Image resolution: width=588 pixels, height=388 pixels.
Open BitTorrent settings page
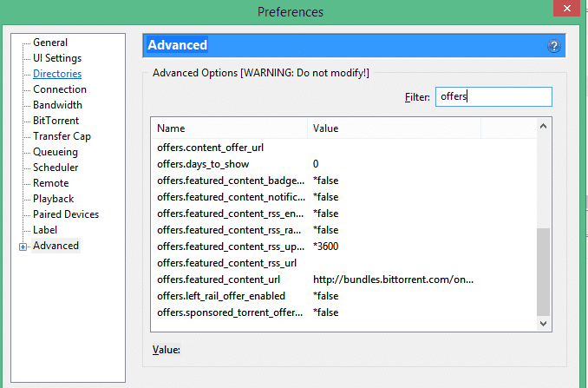tap(56, 121)
